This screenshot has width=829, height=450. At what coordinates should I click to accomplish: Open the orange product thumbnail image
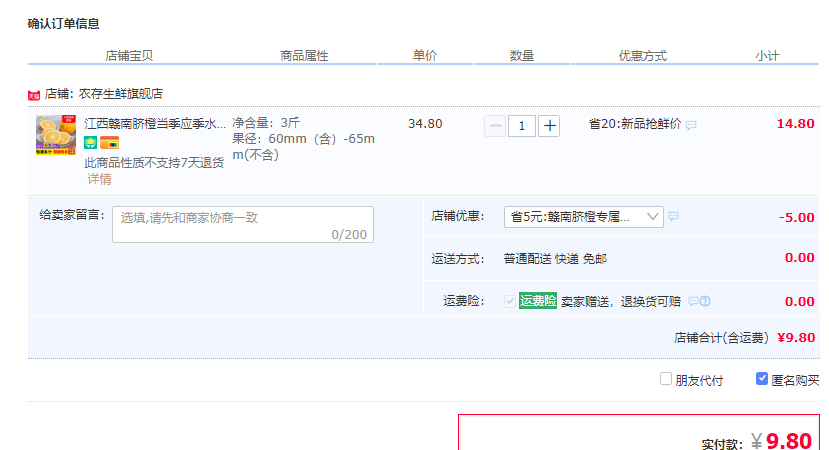coord(56,135)
